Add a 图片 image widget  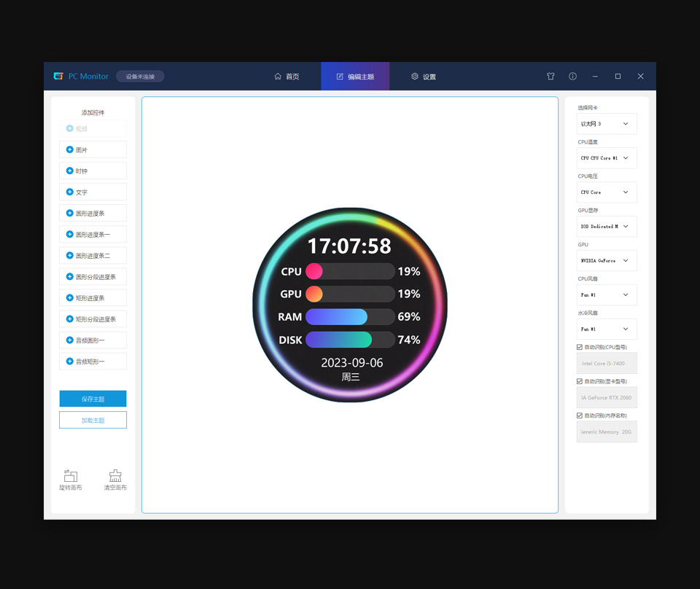pyautogui.click(x=93, y=150)
